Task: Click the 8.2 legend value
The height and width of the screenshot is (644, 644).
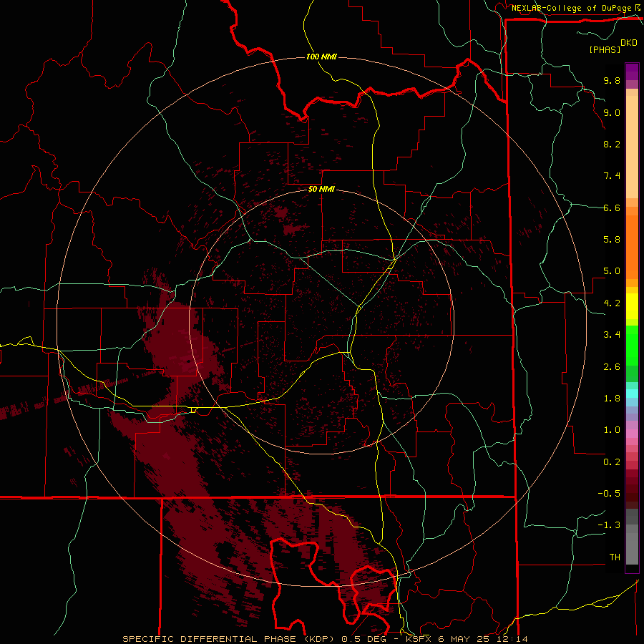Action: point(612,145)
